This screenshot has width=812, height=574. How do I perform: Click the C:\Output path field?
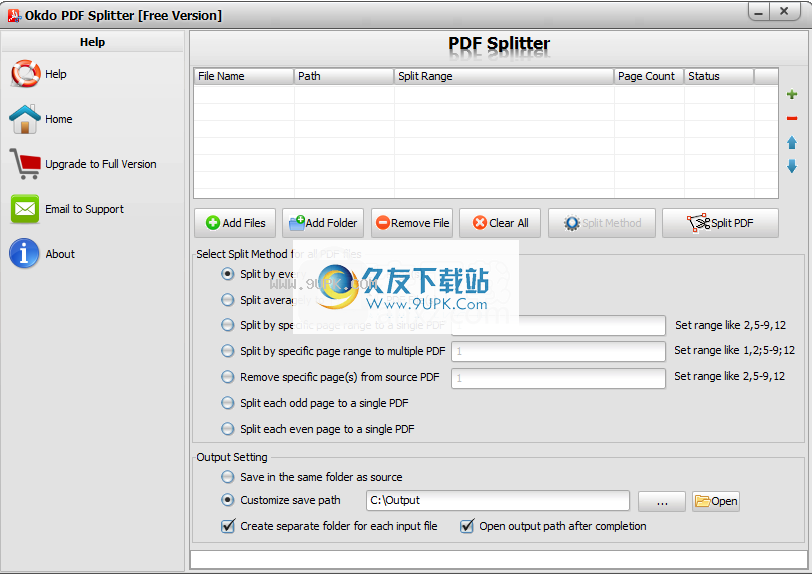click(498, 500)
